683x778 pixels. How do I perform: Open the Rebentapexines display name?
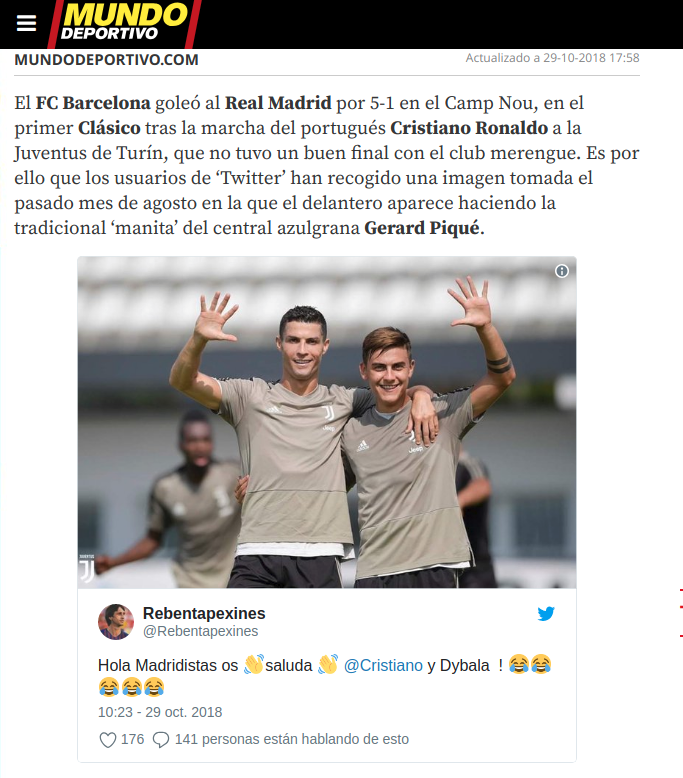[x=204, y=613]
